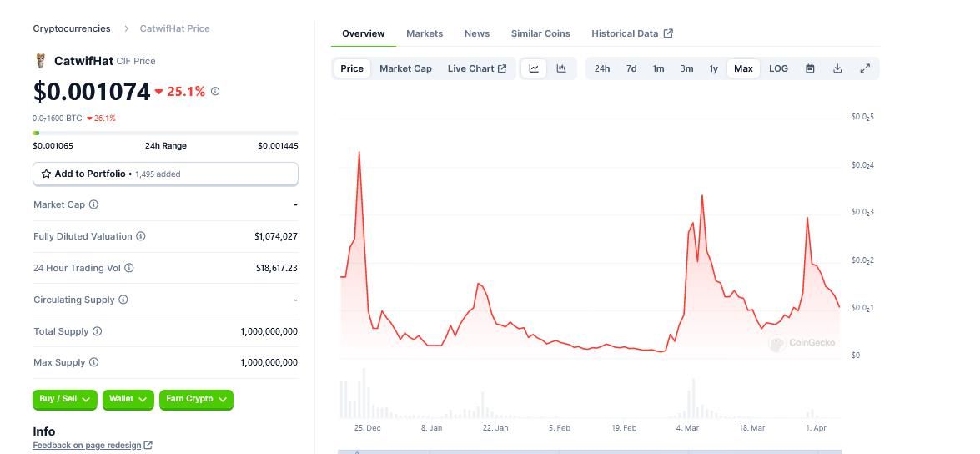Open the Buy / Sell dropdown

(65, 399)
